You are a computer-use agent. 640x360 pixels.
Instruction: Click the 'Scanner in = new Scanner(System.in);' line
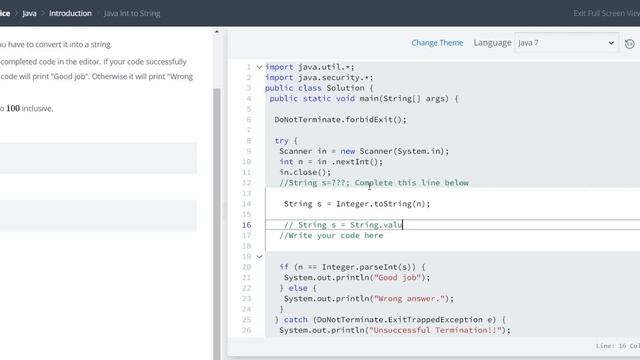click(364, 151)
